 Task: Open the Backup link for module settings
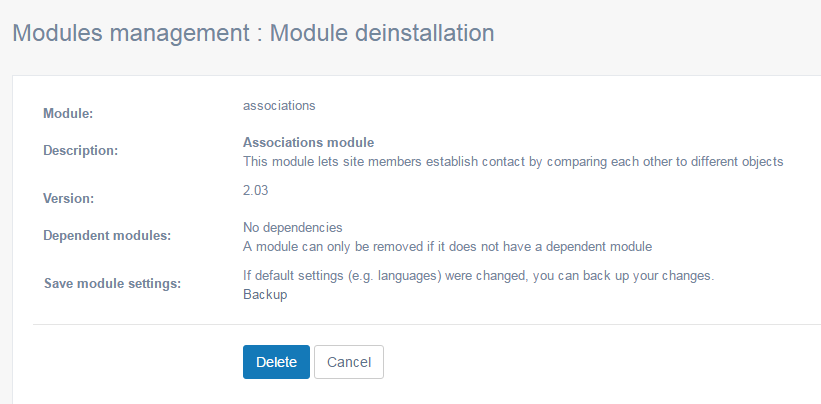(x=265, y=295)
